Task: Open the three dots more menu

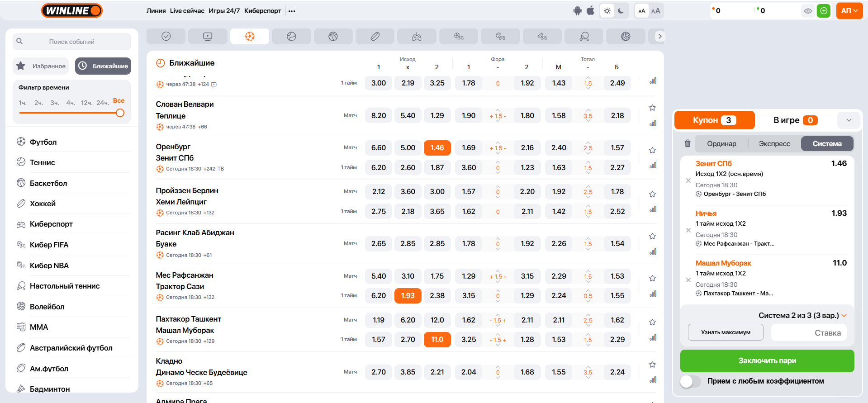Action: (292, 11)
